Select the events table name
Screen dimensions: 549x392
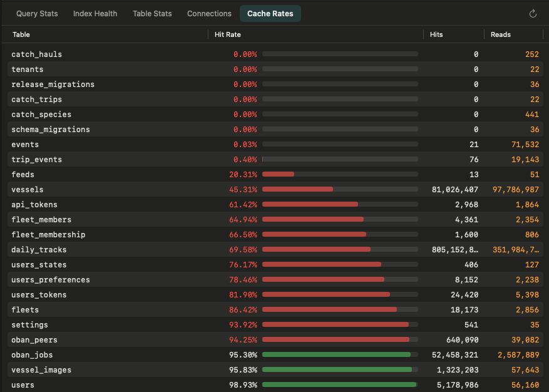25,145
